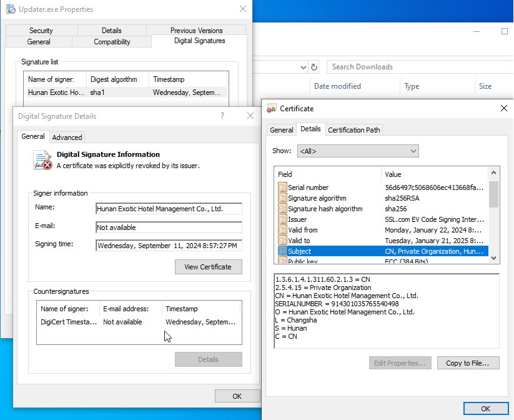The width and height of the screenshot is (514, 420).
Task: Click the Issuer field icon
Action: click(282, 219)
